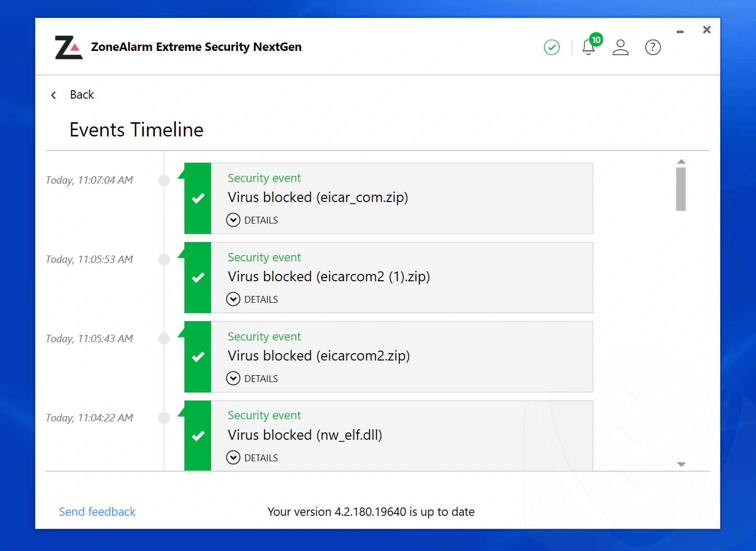Open the green protection status checkmark
Image resolution: width=756 pixels, height=551 pixels.
pyautogui.click(x=552, y=47)
